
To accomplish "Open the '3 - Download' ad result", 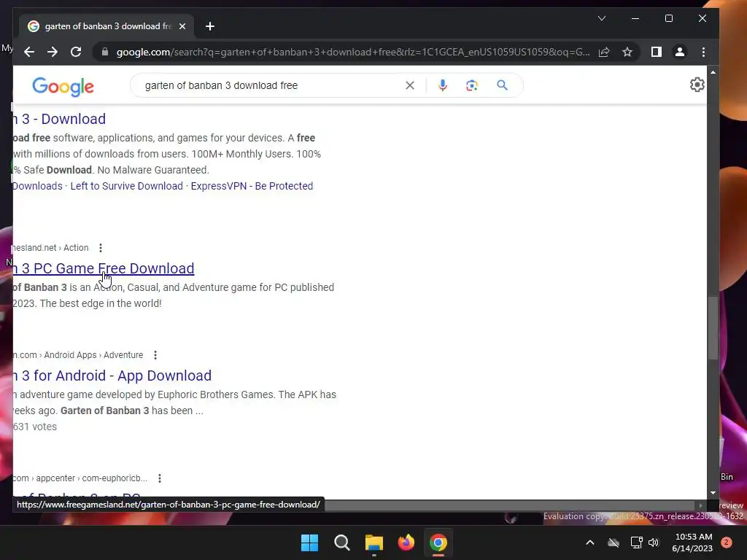I will tap(60, 119).
